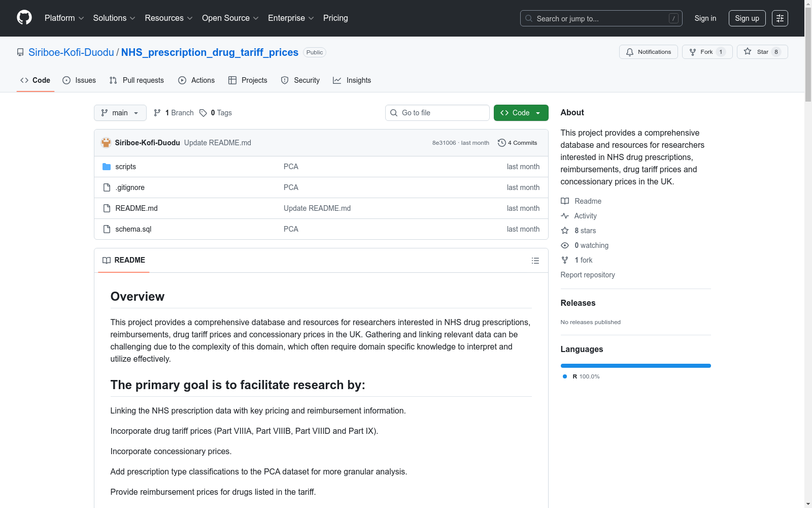
Task: Click the Activity pulse icon in About
Action: click(x=565, y=216)
